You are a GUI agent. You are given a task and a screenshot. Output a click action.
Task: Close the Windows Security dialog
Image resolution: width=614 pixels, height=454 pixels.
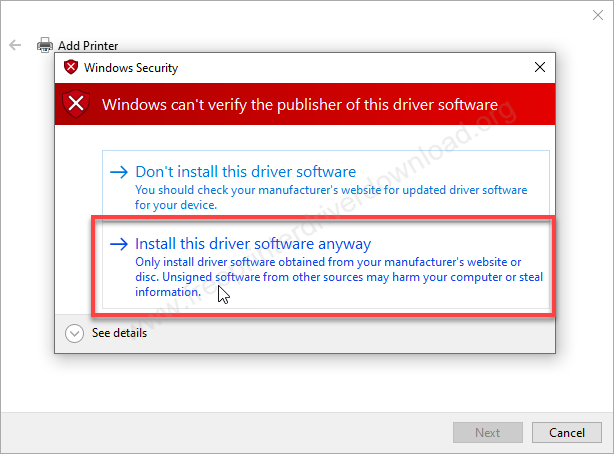click(x=540, y=68)
